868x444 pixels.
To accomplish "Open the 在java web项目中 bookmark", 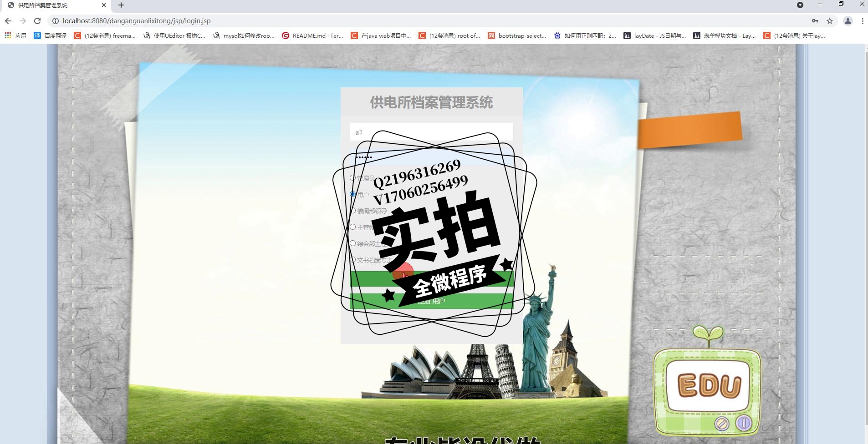I will click(381, 35).
